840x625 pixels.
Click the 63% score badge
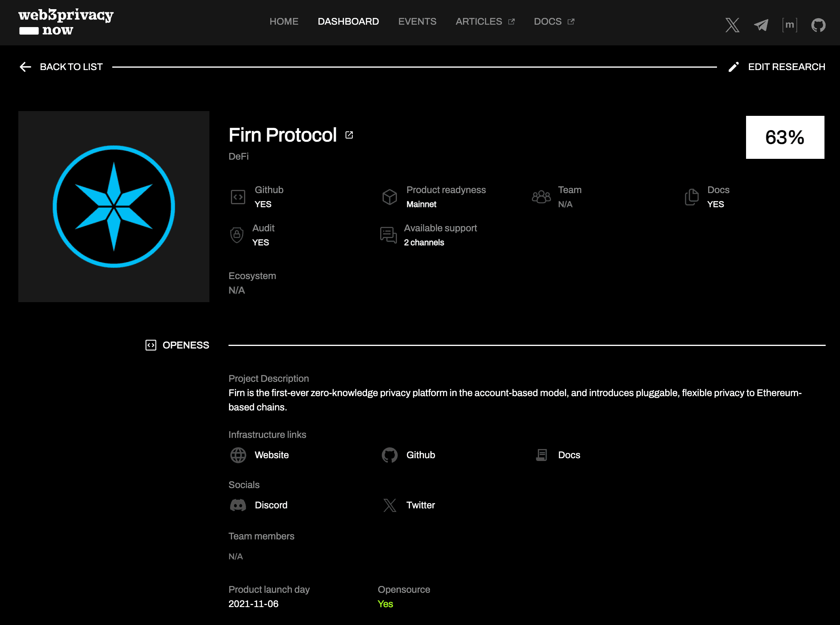(x=785, y=137)
